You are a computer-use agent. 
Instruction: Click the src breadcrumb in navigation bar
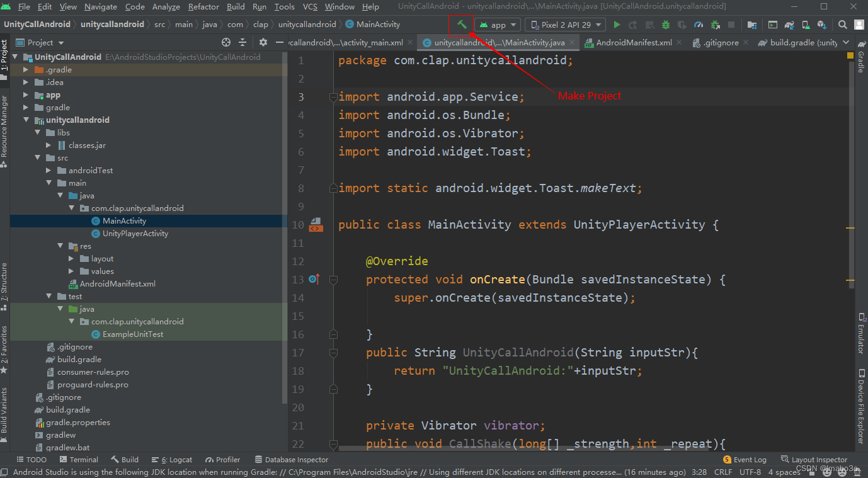[x=159, y=25]
